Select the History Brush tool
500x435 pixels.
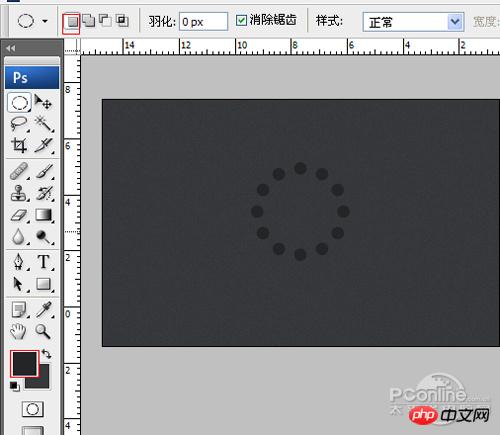(x=44, y=193)
